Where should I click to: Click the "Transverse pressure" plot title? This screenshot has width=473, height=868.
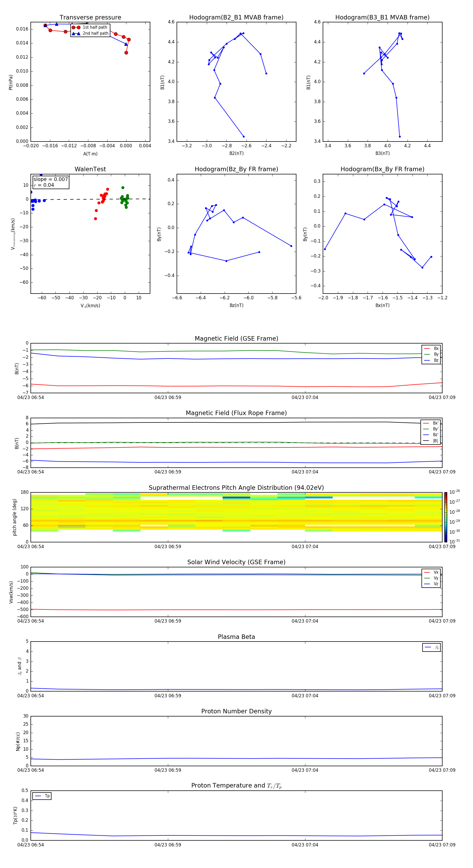[x=90, y=18]
